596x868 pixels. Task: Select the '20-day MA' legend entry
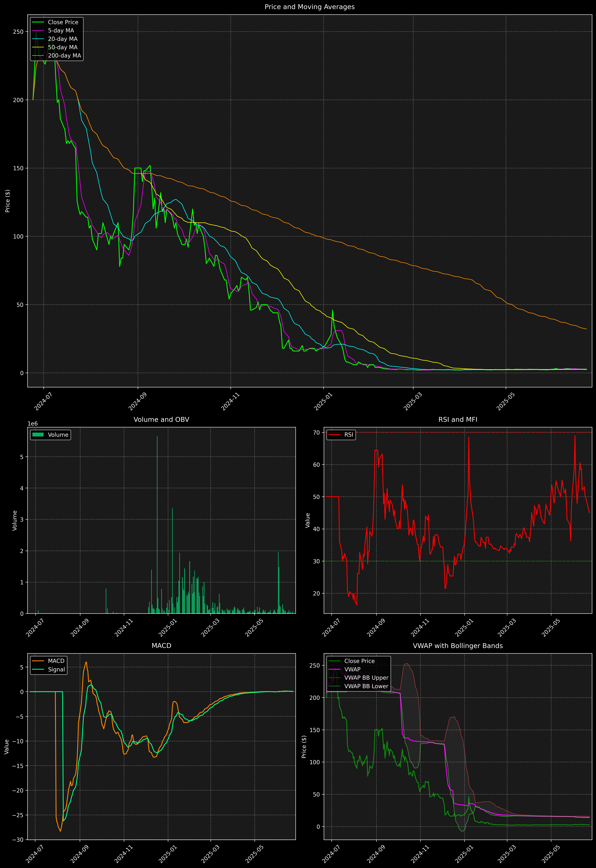(63, 39)
